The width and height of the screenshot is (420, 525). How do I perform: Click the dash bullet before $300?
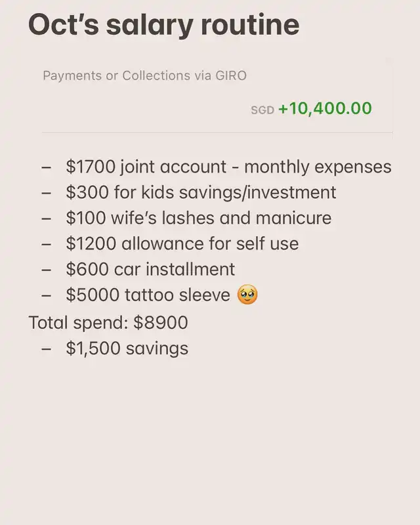click(46, 192)
